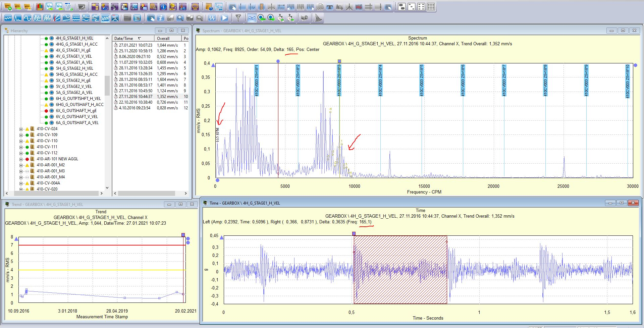Screen dimensions: 644x328
Task: Select the single-pane window layout icon
Action: pyautogui.click(x=402, y=7)
